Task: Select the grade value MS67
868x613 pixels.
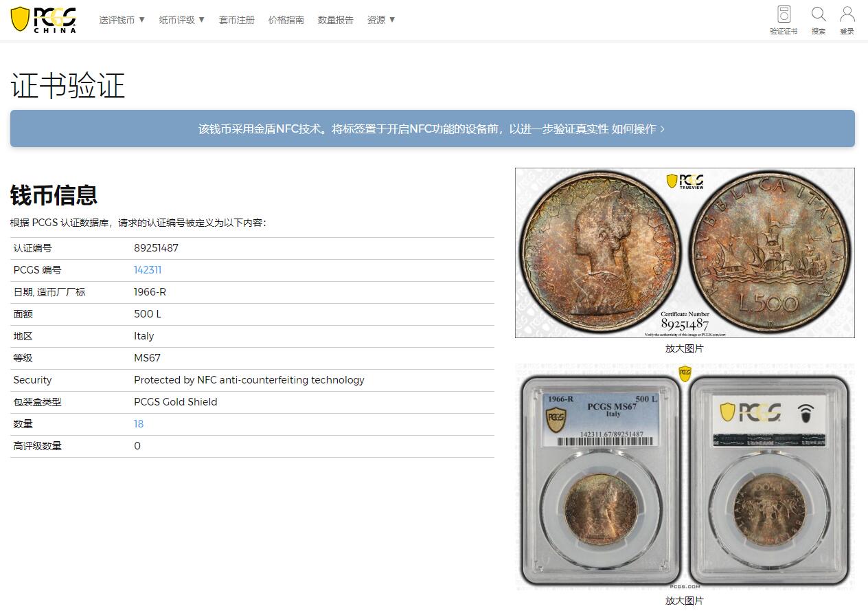Action: 147,358
